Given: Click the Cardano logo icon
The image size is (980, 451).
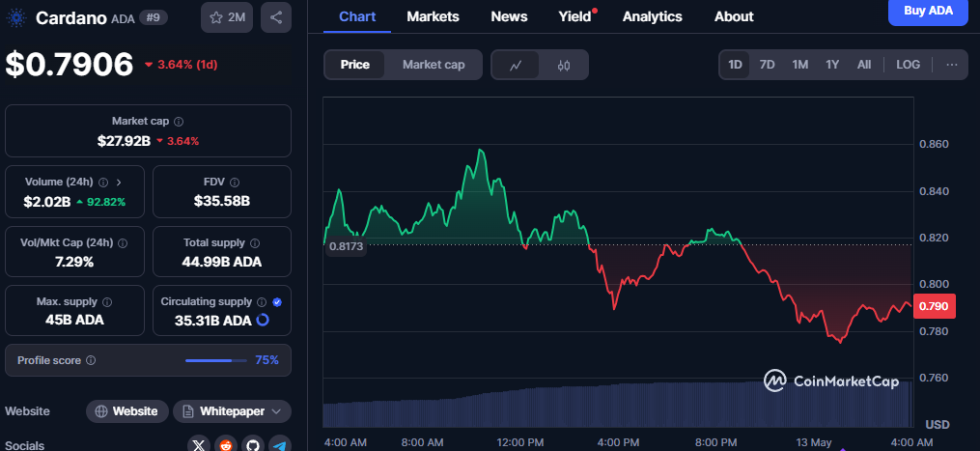Looking at the screenshot, I should click(14, 17).
